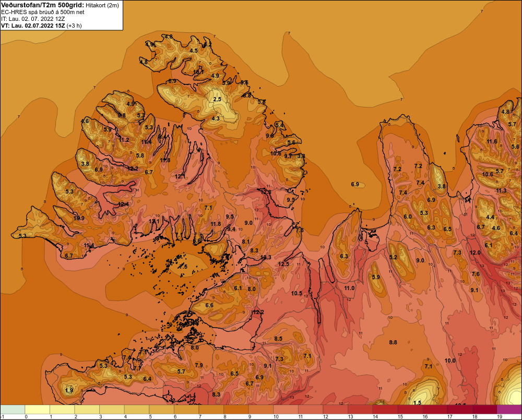
Task: Select the 12.0 temperature label
Action: (475, 253)
